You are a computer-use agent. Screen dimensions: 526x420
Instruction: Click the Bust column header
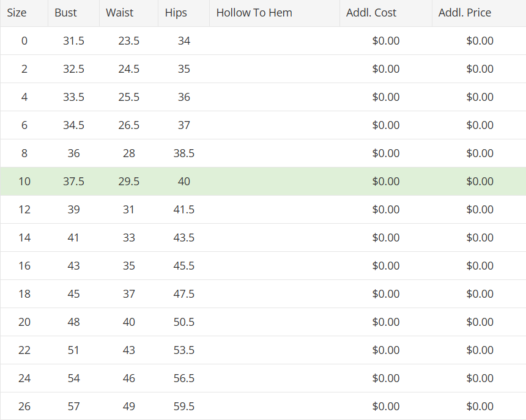[x=74, y=13]
